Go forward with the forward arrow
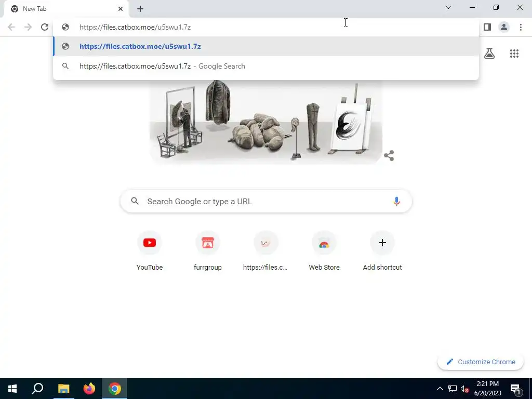Viewport: 532px width, 399px height. [x=28, y=27]
